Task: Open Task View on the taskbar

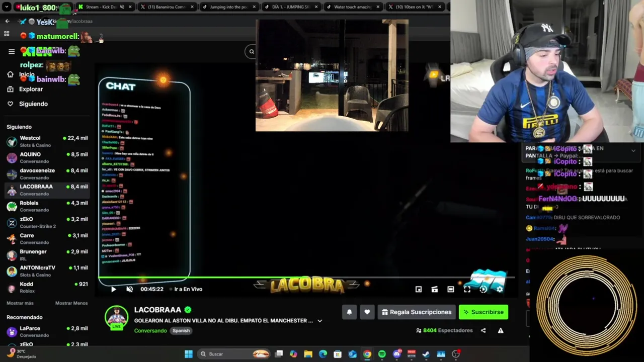Action: pyautogui.click(x=279, y=354)
